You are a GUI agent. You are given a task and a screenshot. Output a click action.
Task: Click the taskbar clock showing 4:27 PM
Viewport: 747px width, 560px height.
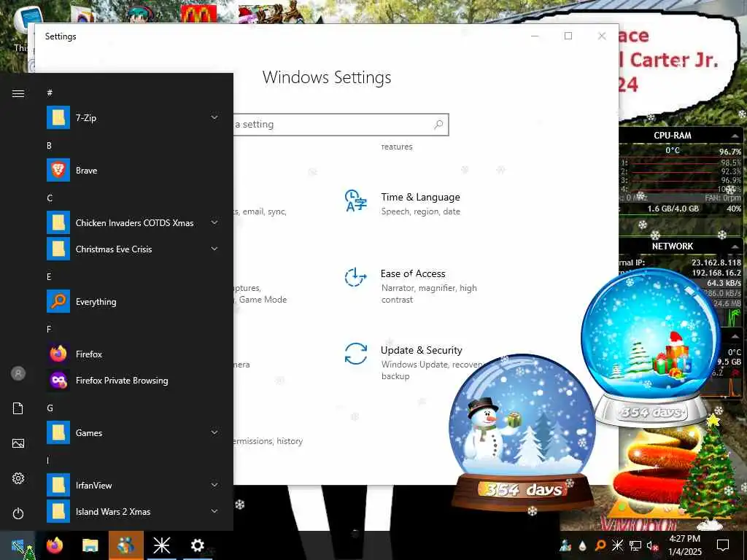(684, 545)
